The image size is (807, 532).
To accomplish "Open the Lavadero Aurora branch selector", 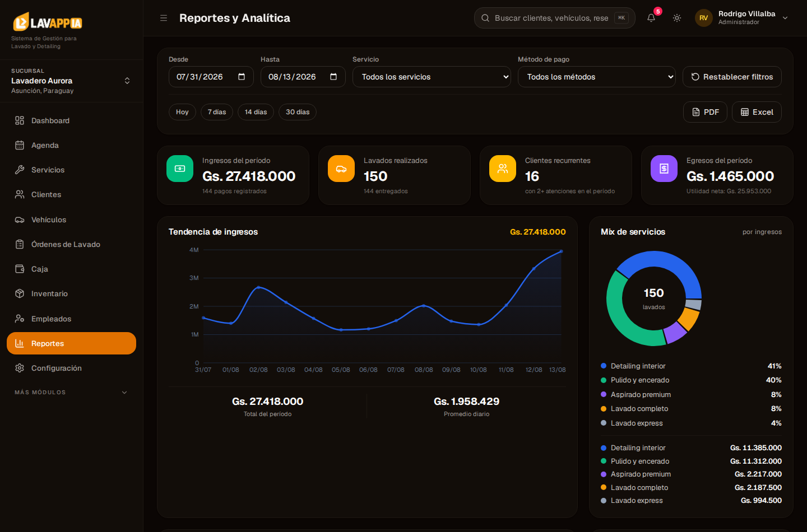I will 71,81.
